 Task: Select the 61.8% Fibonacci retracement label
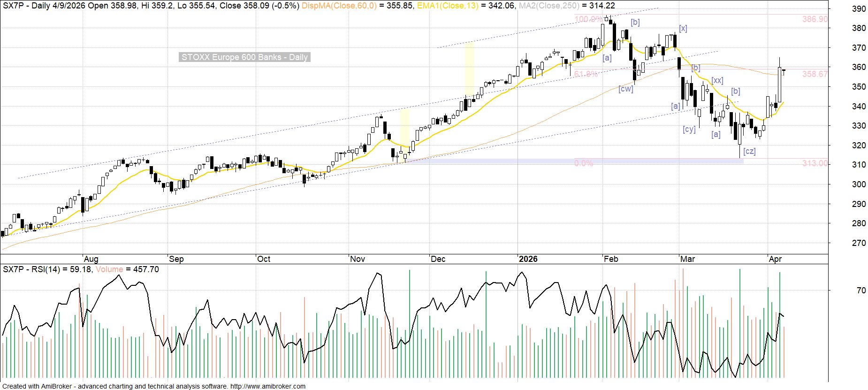click(586, 74)
